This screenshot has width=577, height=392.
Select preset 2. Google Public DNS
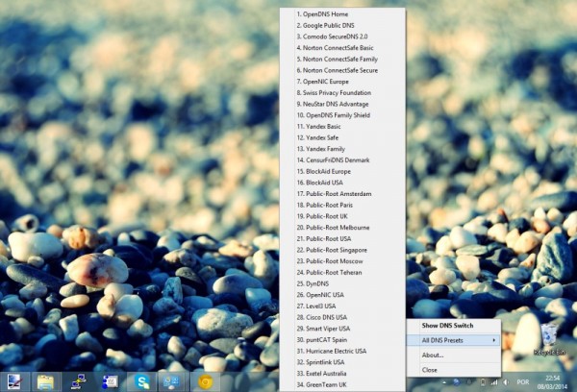click(x=342, y=25)
